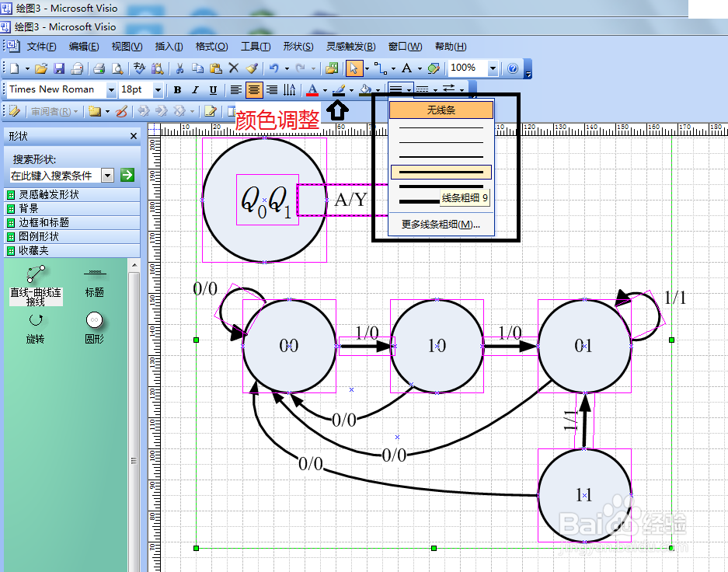Open the 边框和标题 stencil
The height and width of the screenshot is (572, 728).
coord(72,222)
